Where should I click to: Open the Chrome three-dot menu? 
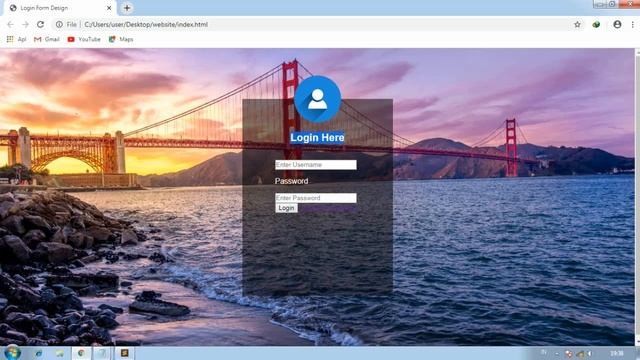[633, 24]
